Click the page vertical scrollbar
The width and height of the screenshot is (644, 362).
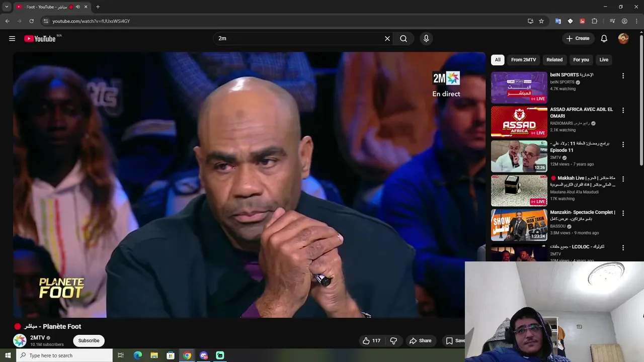pos(641,101)
